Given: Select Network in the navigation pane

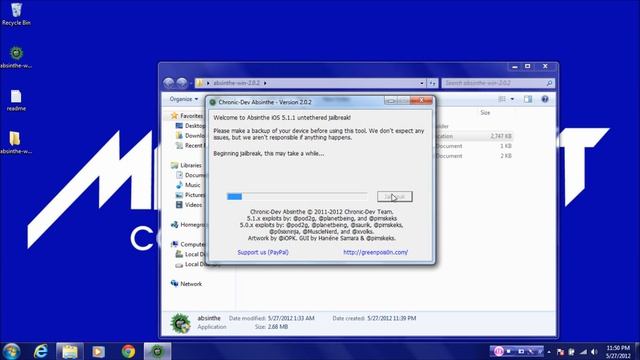Looking at the screenshot, I should pos(186,284).
